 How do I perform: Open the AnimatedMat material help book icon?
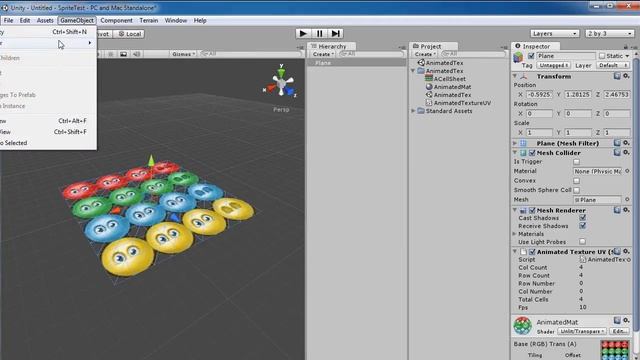617,321
